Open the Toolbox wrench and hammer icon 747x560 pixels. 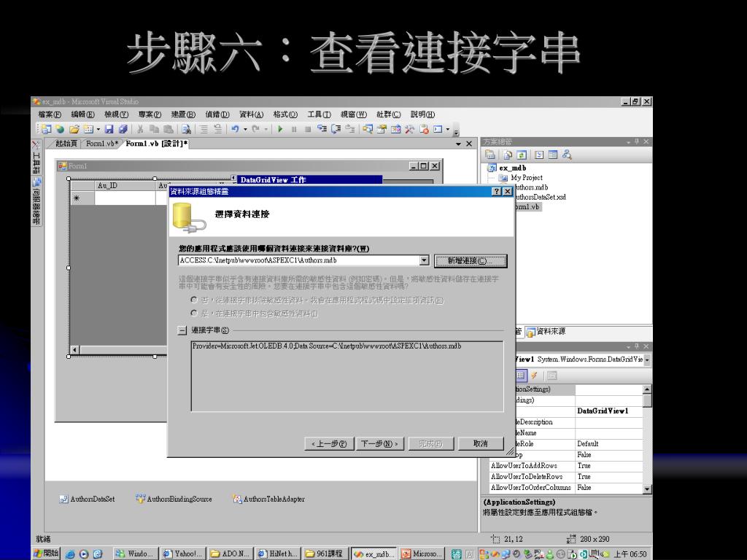(409, 129)
